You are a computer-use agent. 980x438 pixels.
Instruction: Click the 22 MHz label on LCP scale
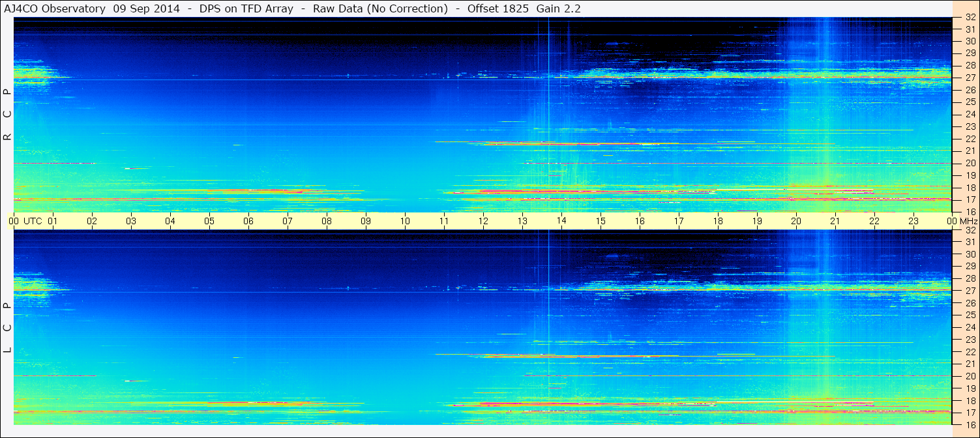click(x=970, y=352)
